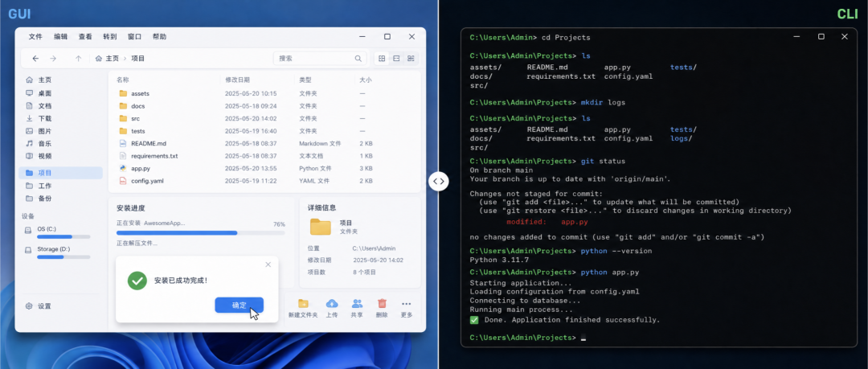Click the GUI/CLI split handle arrows

(439, 181)
